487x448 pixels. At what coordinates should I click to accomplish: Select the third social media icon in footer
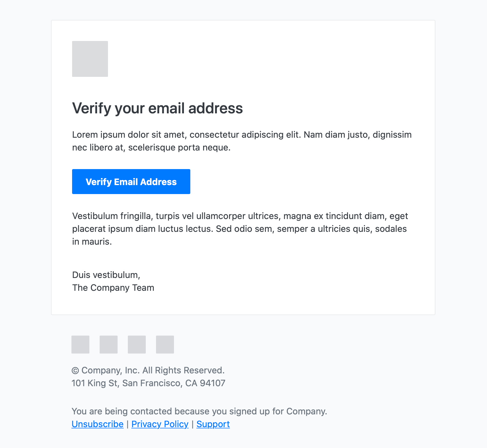[136, 345]
